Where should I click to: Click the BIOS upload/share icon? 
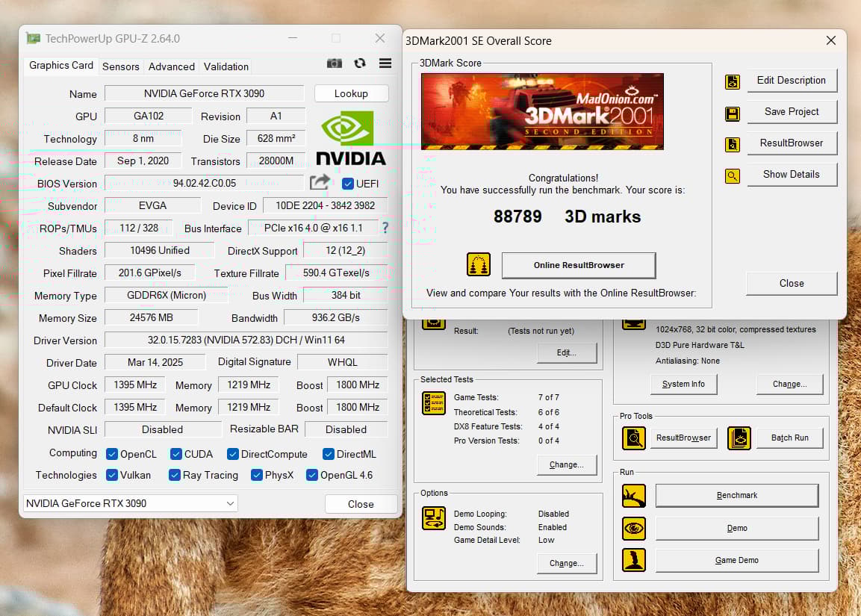point(320,181)
